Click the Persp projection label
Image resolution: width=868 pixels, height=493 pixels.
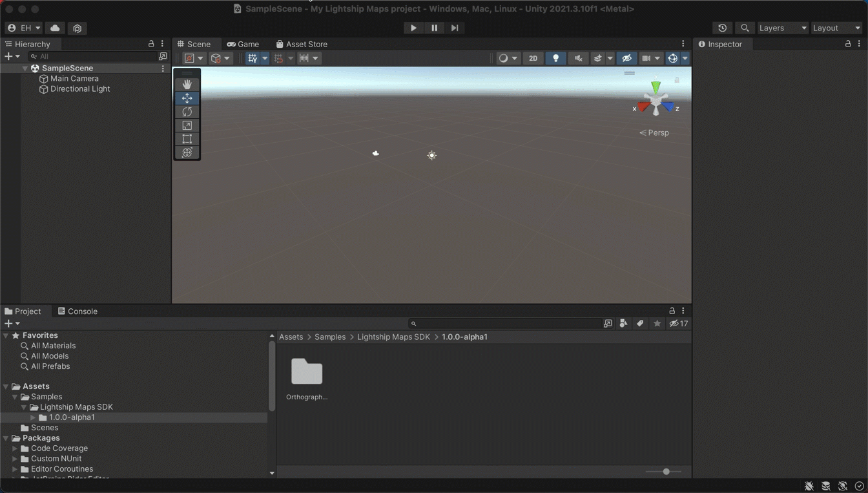point(654,132)
